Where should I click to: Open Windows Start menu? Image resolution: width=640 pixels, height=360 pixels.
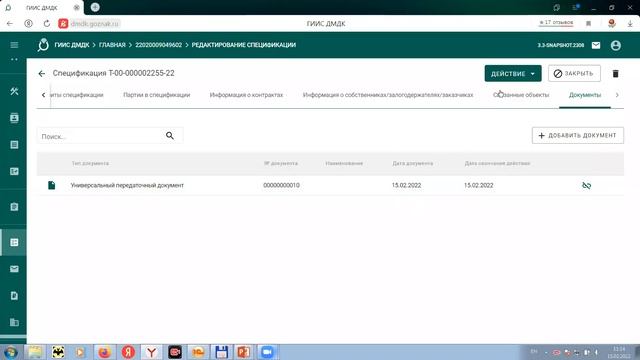pos(11,352)
